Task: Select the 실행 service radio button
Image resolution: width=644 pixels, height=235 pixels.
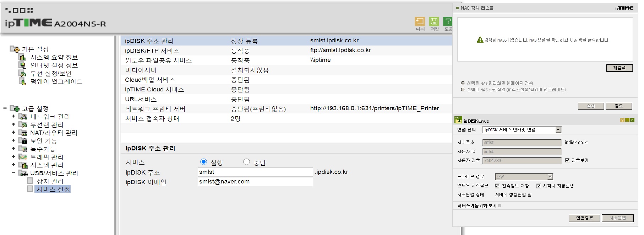Action: point(203,162)
